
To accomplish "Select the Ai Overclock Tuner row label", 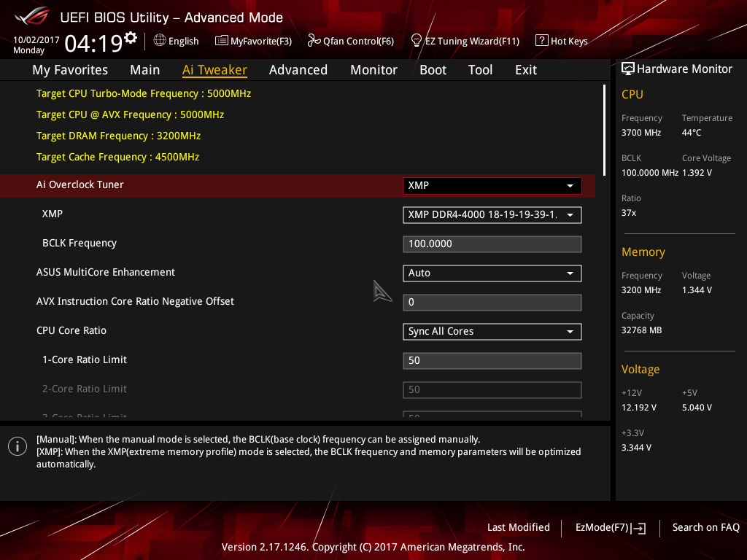I will (x=80, y=184).
